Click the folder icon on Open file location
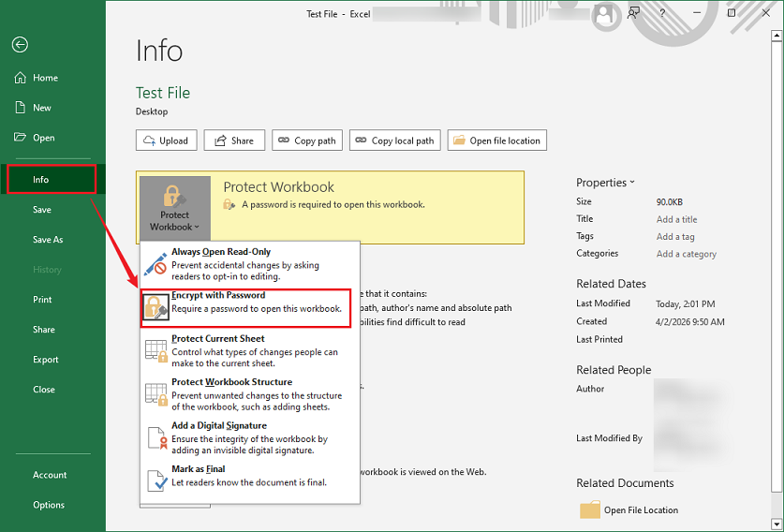Viewport: 784px width, 532px height. click(x=459, y=140)
